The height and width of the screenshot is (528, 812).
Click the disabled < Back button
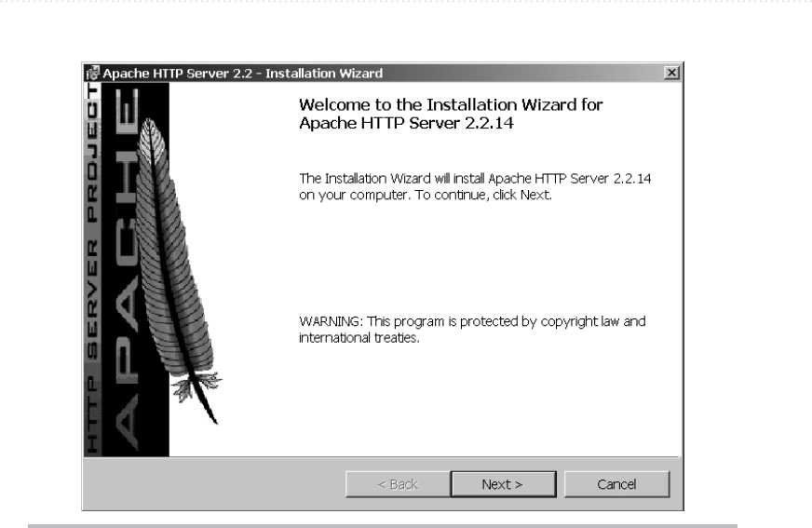[x=398, y=484]
